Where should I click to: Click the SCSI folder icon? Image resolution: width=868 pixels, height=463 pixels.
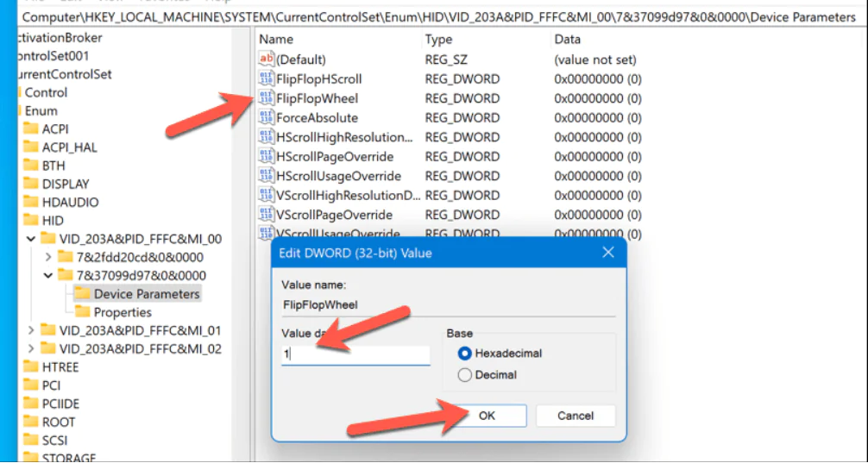click(31, 440)
